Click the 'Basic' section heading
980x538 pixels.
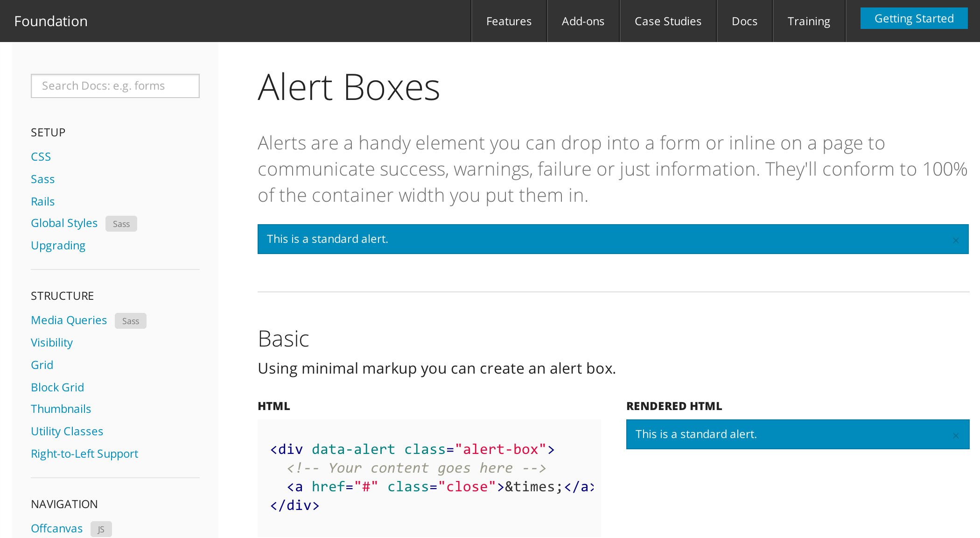pos(283,339)
